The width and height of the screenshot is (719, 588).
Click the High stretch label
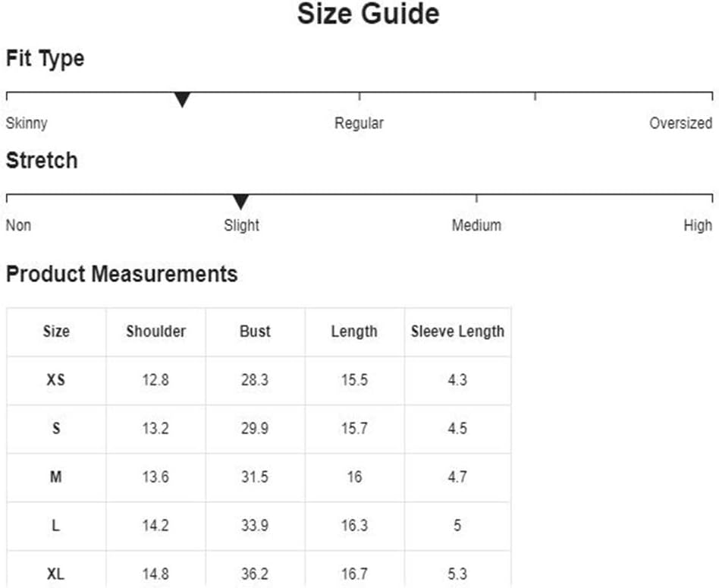coord(698,225)
